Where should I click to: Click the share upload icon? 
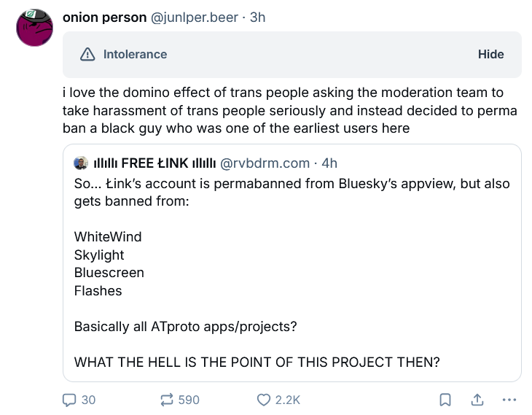tap(478, 400)
